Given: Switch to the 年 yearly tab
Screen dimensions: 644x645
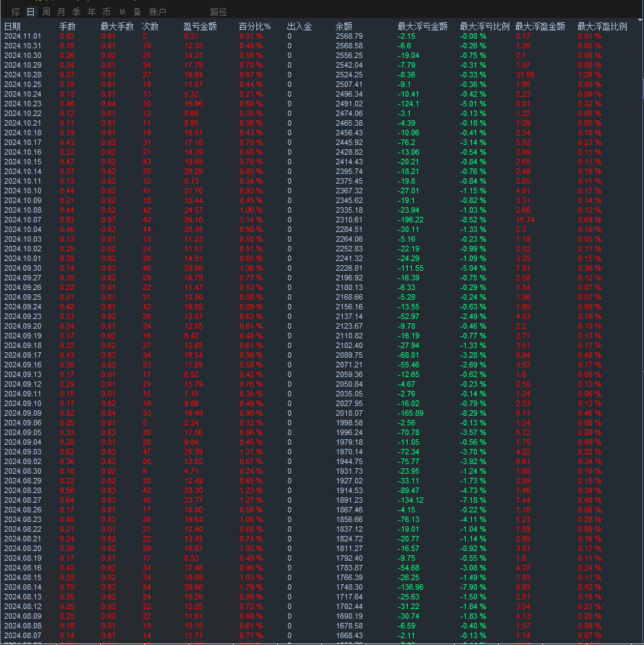Looking at the screenshot, I should [91, 12].
